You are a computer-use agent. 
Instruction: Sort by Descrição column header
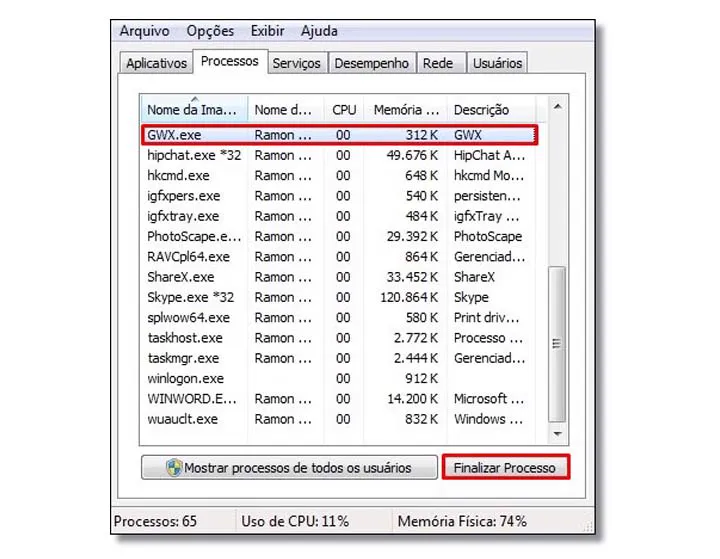pyautogui.click(x=491, y=110)
